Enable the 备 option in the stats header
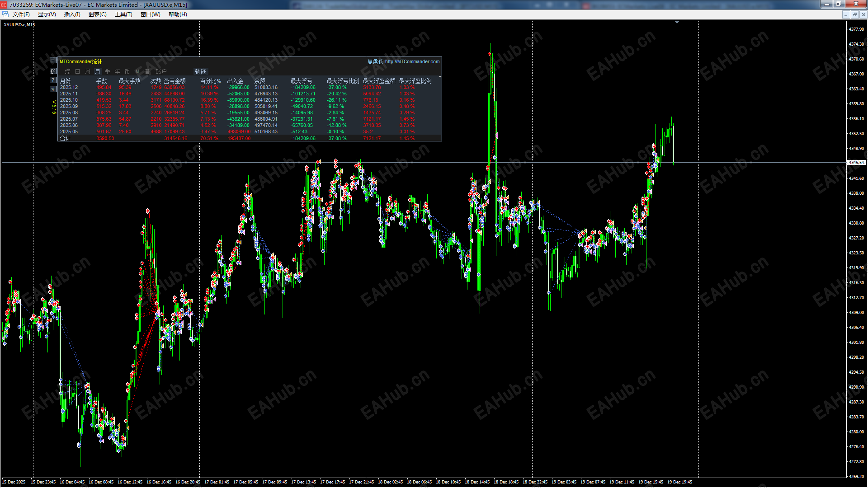 pyautogui.click(x=146, y=71)
